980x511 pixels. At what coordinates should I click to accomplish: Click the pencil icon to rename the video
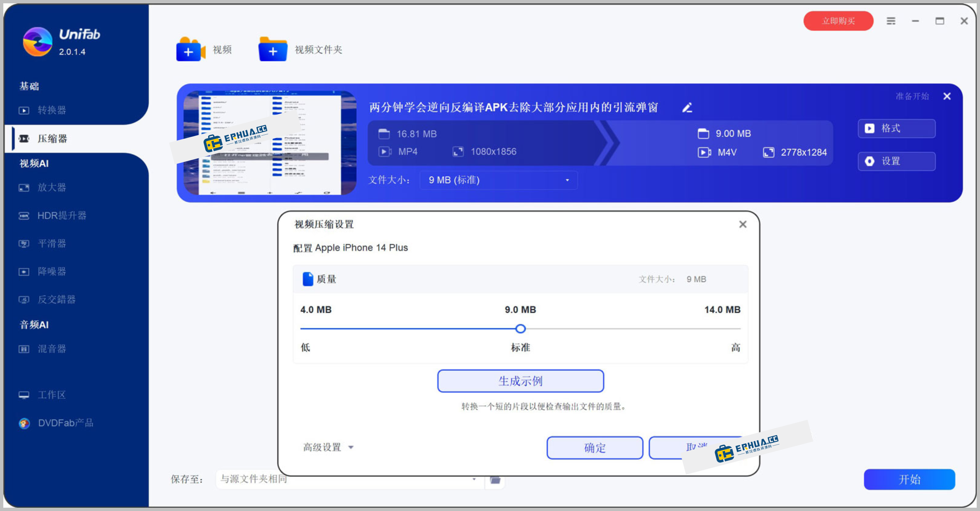pyautogui.click(x=687, y=108)
